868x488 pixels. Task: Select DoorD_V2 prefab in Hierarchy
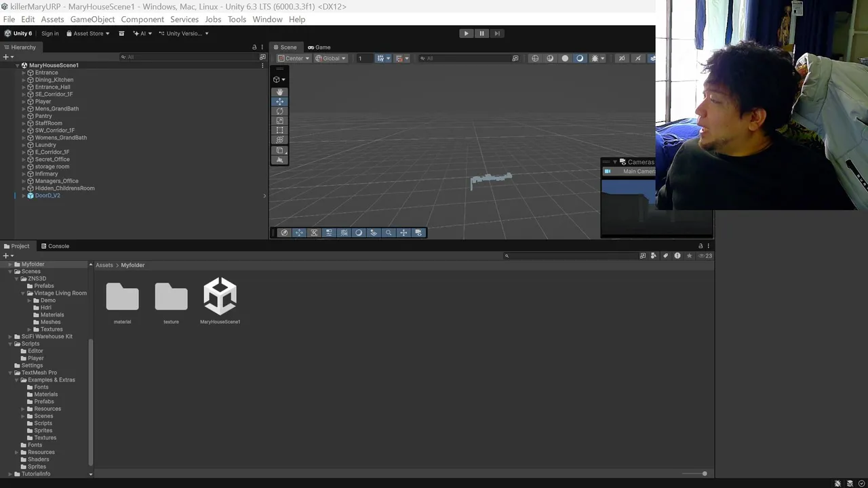[x=47, y=195]
